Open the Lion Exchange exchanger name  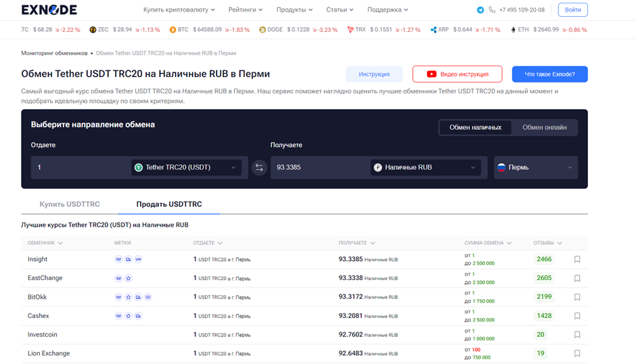point(49,353)
